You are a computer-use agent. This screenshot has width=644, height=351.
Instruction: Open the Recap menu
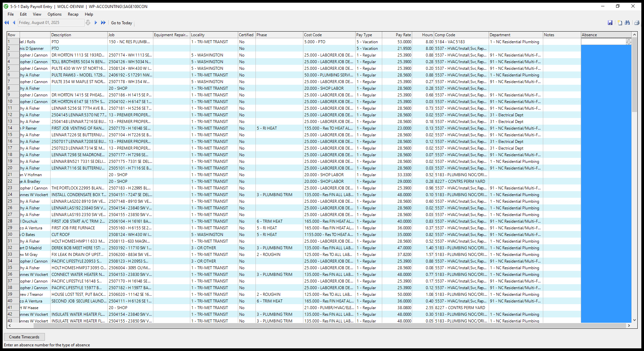(x=73, y=14)
